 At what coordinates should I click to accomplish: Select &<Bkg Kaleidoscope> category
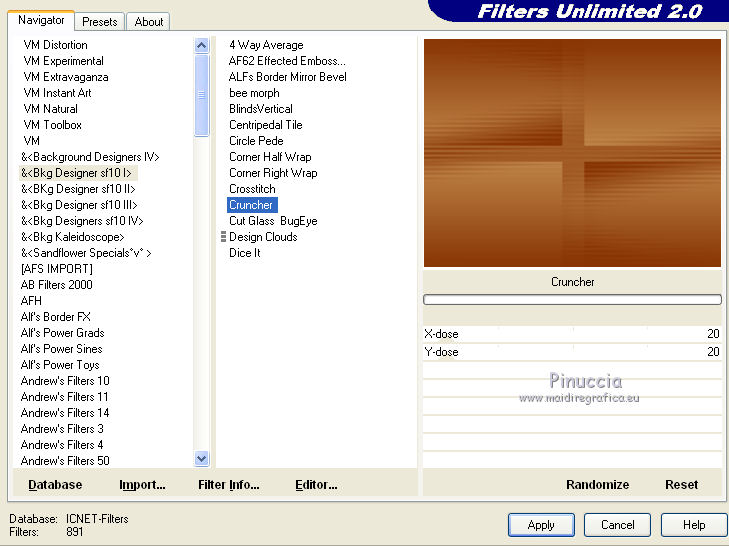(x=73, y=237)
